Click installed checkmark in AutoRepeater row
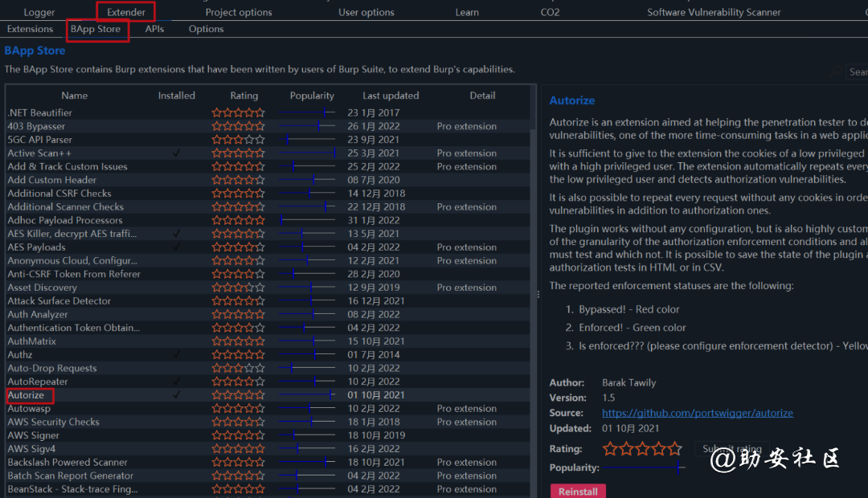 [176, 382]
